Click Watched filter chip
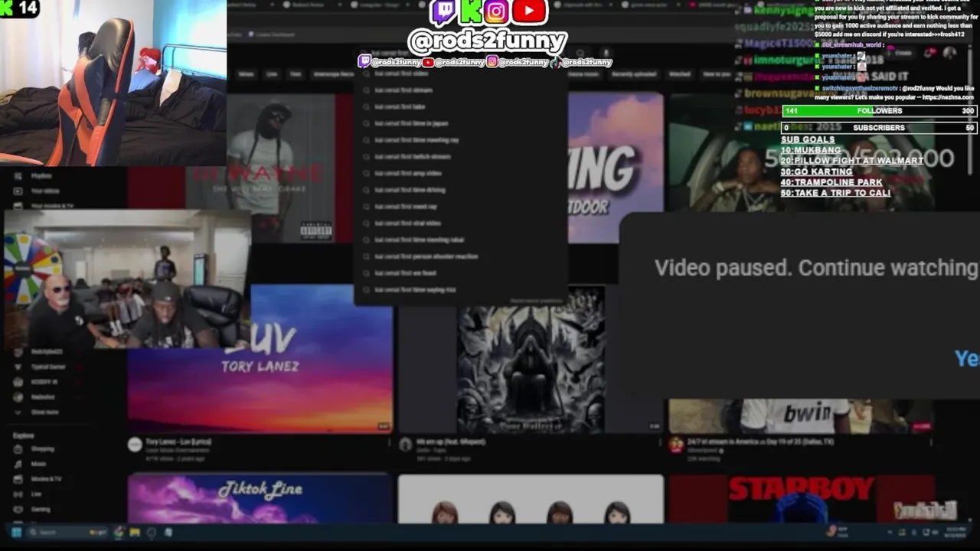980x551 pixels. point(680,74)
